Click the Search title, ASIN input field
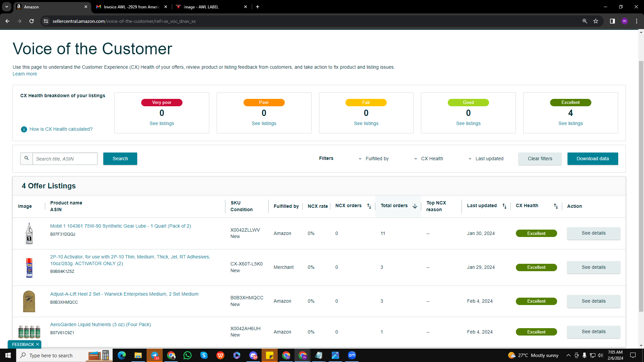Screen dimensions: 644x362 pyautogui.click(x=65, y=159)
